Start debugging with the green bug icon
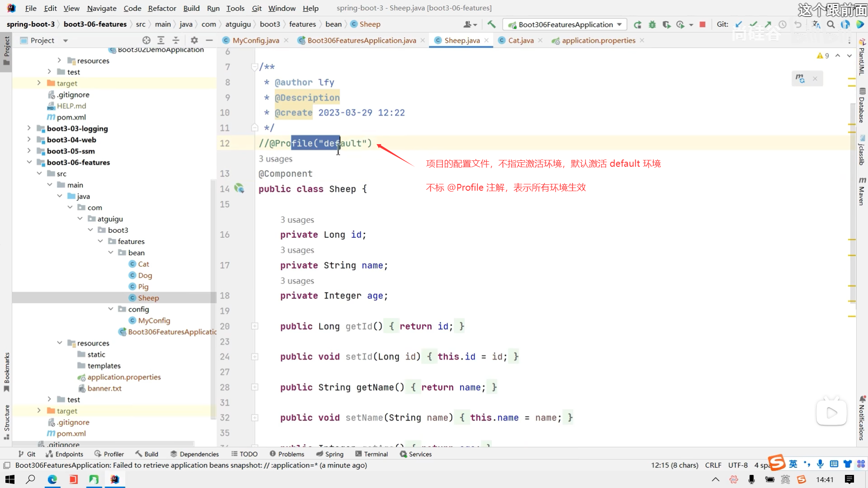The image size is (868, 488). pyautogui.click(x=652, y=24)
